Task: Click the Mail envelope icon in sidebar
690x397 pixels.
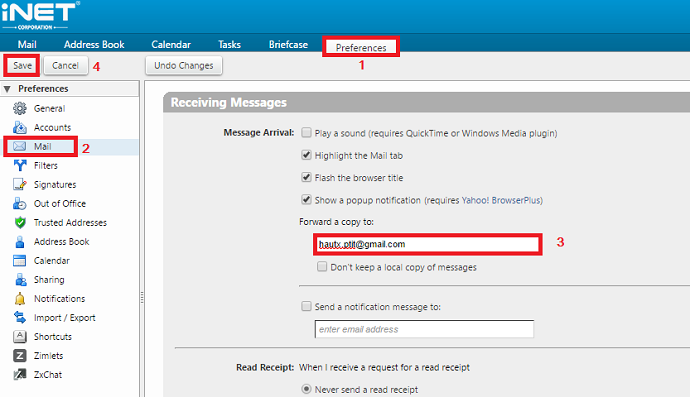Action: click(20, 146)
